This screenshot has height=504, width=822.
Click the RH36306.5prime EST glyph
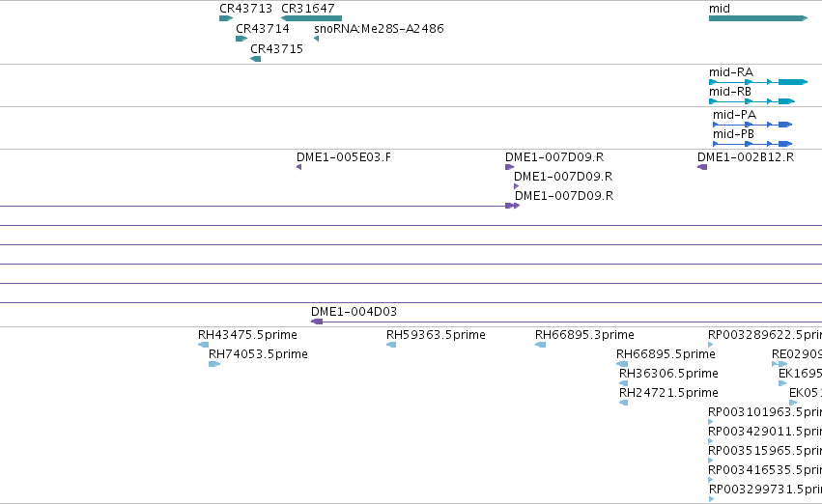coord(623,383)
